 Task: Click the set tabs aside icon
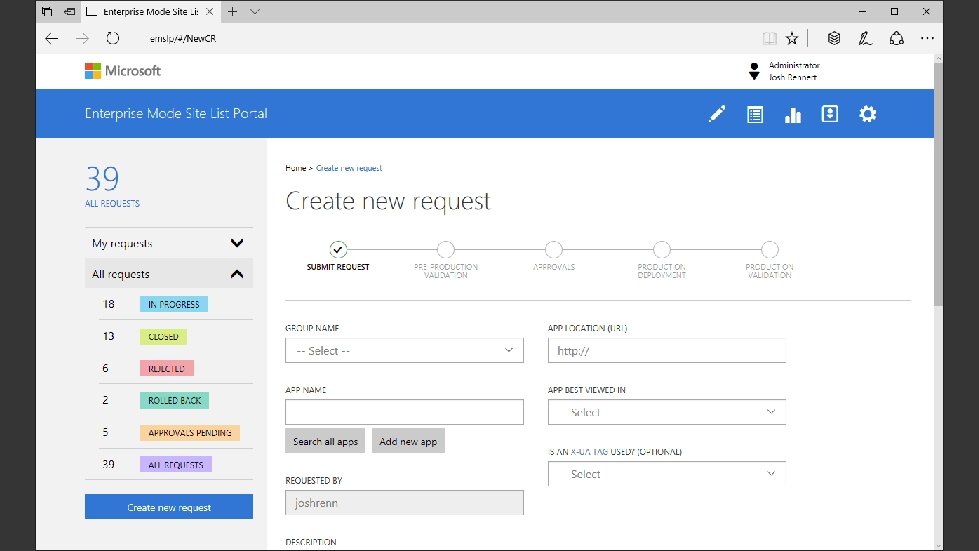click(70, 11)
